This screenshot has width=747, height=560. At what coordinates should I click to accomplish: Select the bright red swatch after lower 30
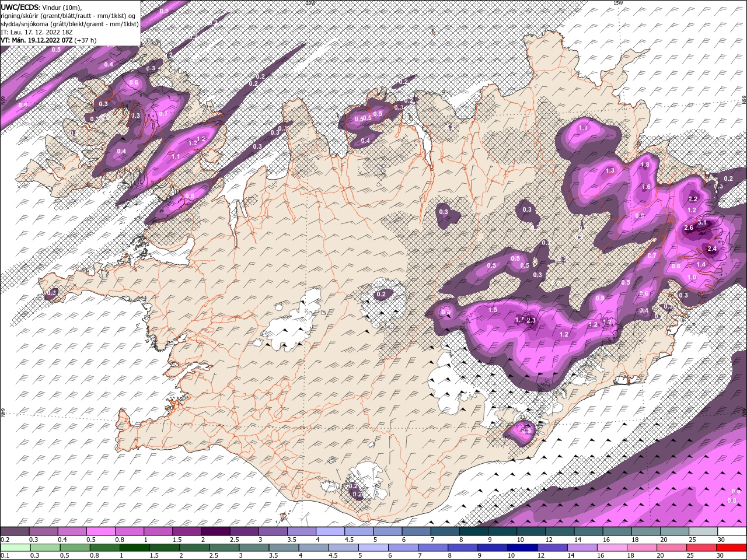732,548
